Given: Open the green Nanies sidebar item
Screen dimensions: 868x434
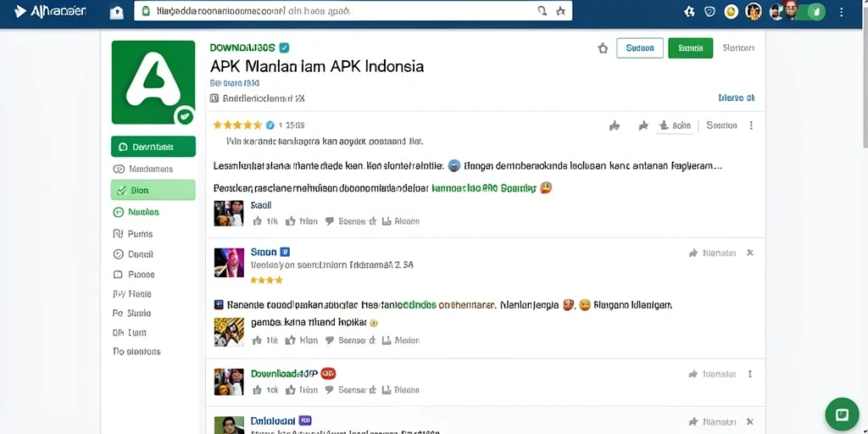Looking at the screenshot, I should [x=136, y=212].
